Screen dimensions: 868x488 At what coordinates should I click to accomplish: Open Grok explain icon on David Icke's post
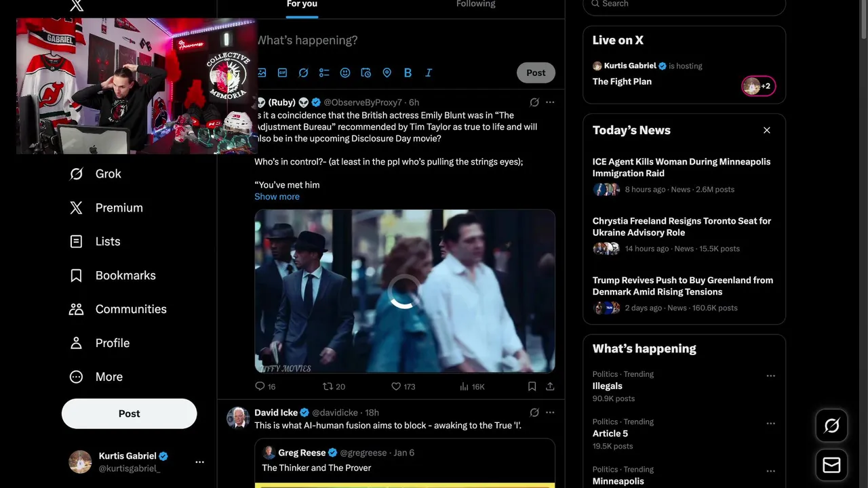(x=534, y=412)
